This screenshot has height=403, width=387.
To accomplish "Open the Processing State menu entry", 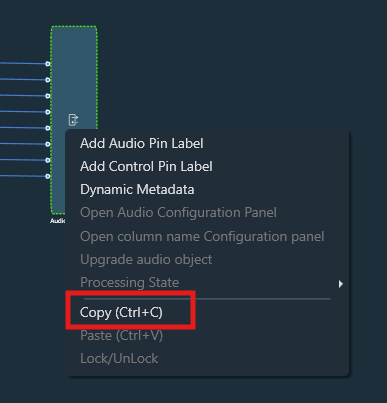I will pyautogui.click(x=129, y=283).
